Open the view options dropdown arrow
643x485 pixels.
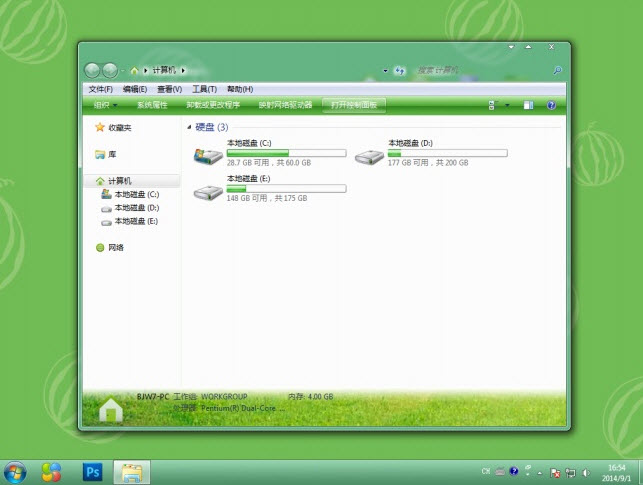507,105
